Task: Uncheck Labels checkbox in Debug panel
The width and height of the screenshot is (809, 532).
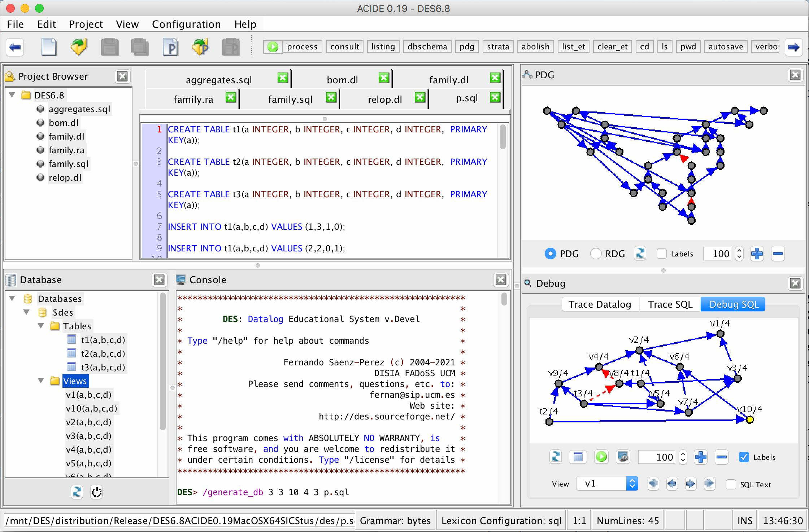Action: [x=744, y=457]
